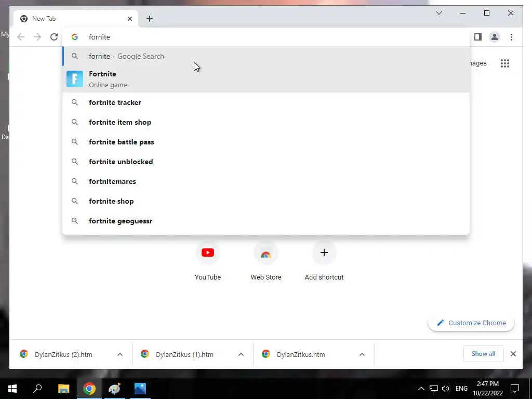
Task: Open the notification center icon
Action: click(x=515, y=389)
